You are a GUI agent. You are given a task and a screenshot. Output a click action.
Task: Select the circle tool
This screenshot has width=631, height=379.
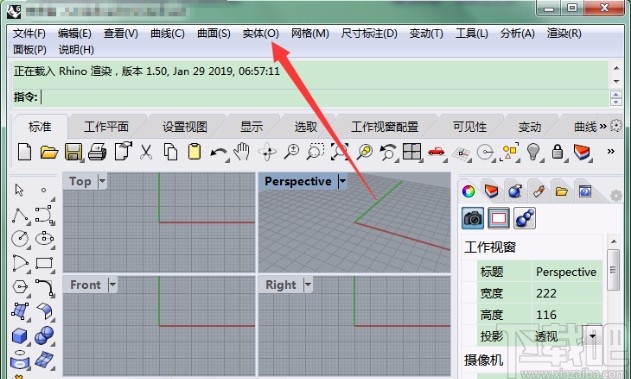[x=20, y=239]
